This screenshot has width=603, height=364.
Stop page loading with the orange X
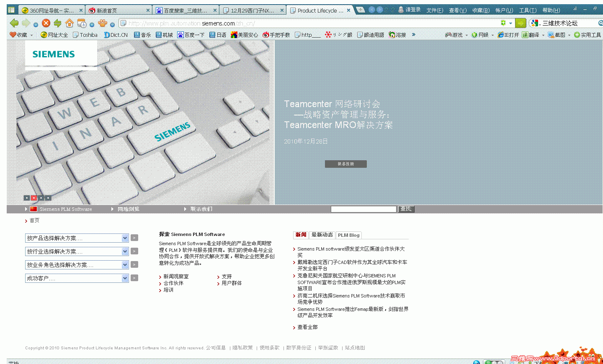click(x=46, y=23)
